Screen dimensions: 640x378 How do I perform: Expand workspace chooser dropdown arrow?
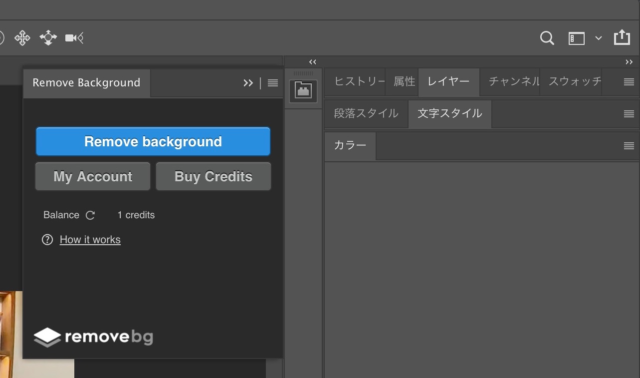[x=598, y=38]
